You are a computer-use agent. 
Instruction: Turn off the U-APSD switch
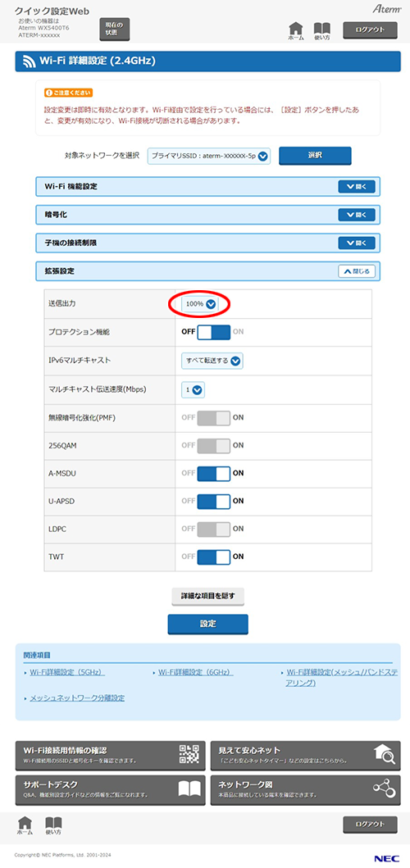point(213,501)
